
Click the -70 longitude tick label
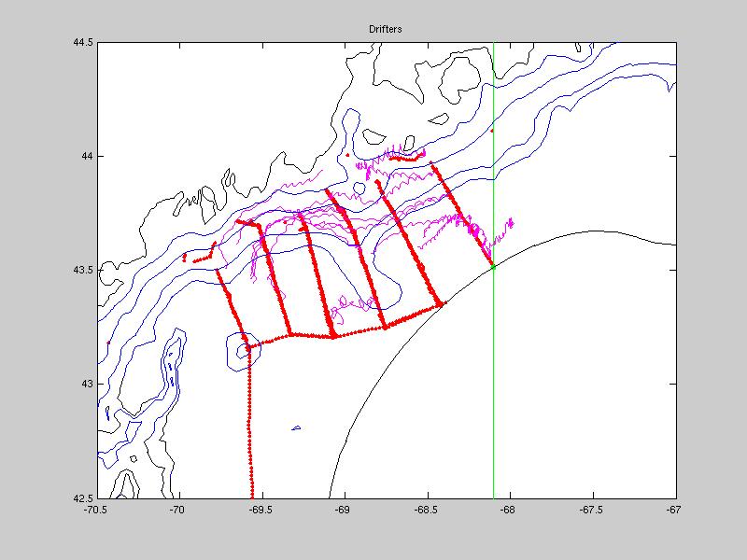178,510
